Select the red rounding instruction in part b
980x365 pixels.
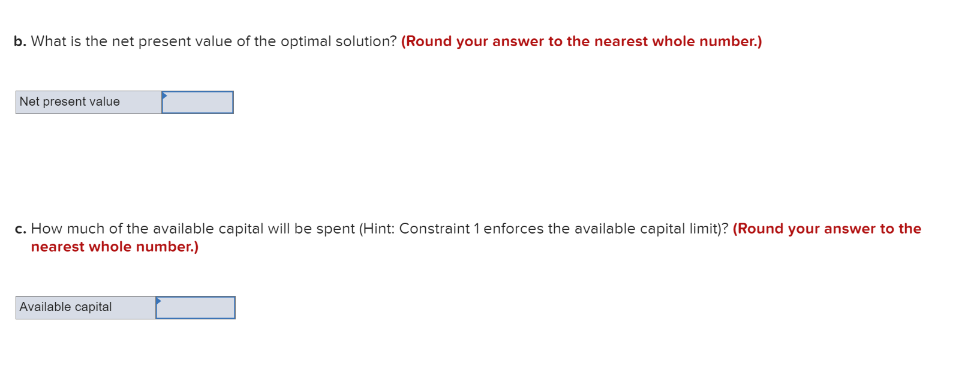[582, 41]
